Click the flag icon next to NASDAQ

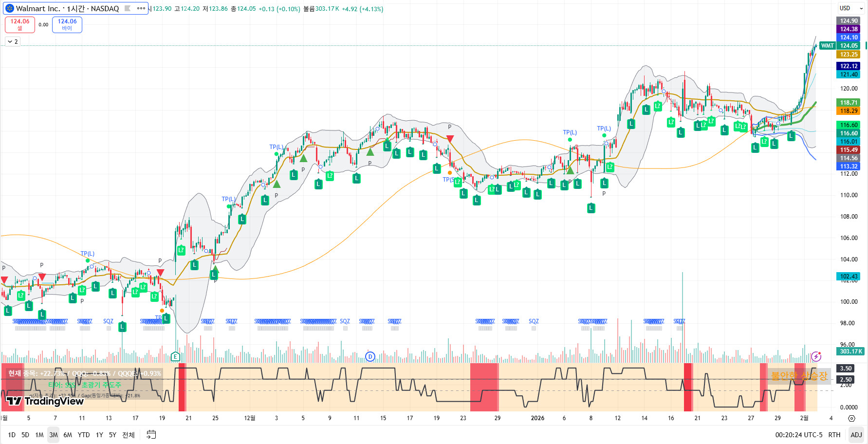[128, 8]
